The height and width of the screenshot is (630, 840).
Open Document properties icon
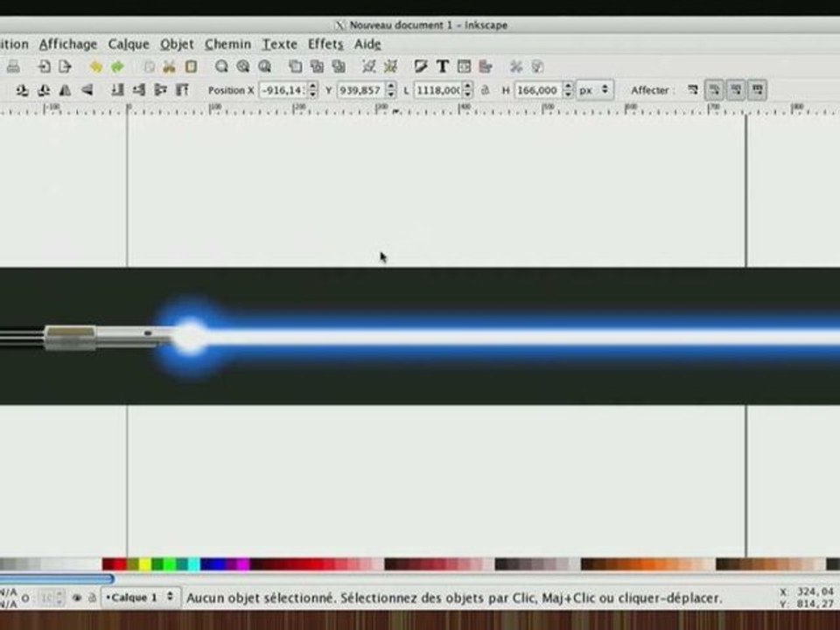point(537,66)
